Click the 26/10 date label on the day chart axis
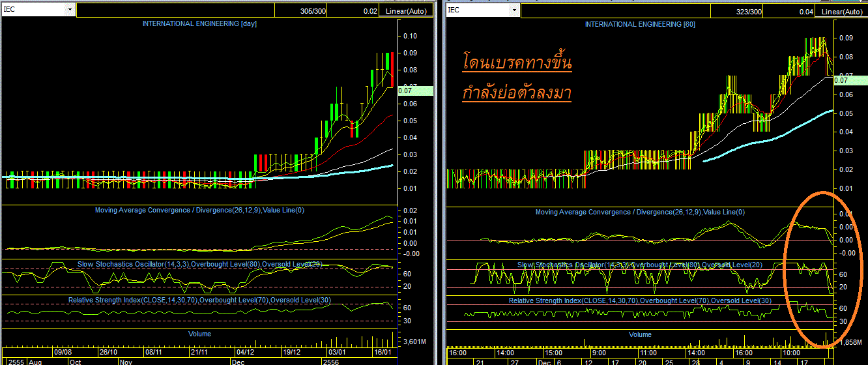The width and height of the screenshot is (868, 365). (108, 352)
